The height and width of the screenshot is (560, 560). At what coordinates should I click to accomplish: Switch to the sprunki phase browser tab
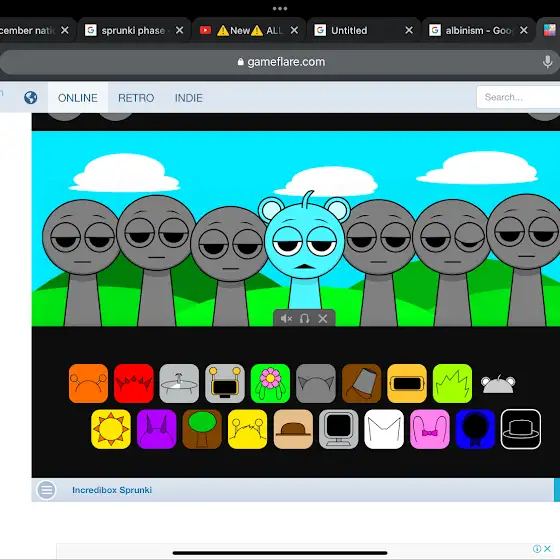point(133,30)
